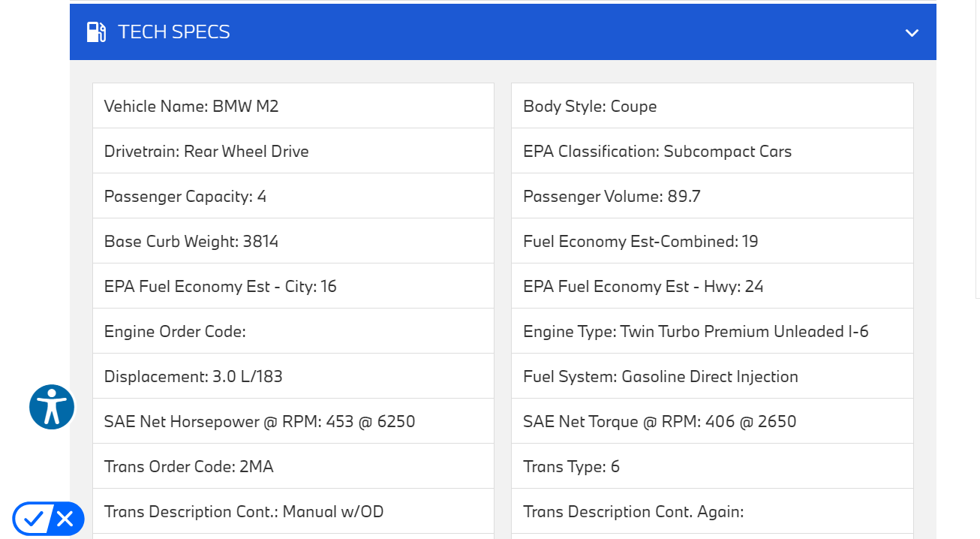The height and width of the screenshot is (539, 980).
Task: Select the SAE Net Horsepower cell
Action: point(293,421)
